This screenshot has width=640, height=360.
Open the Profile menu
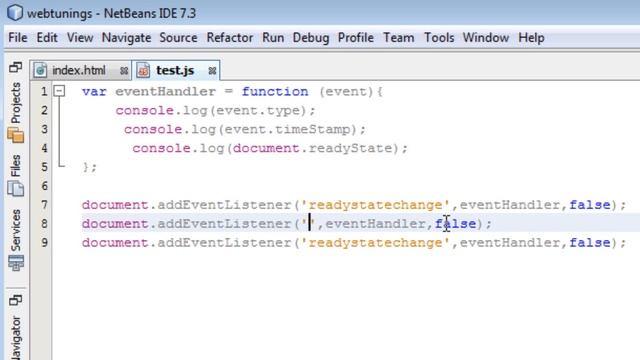click(356, 38)
